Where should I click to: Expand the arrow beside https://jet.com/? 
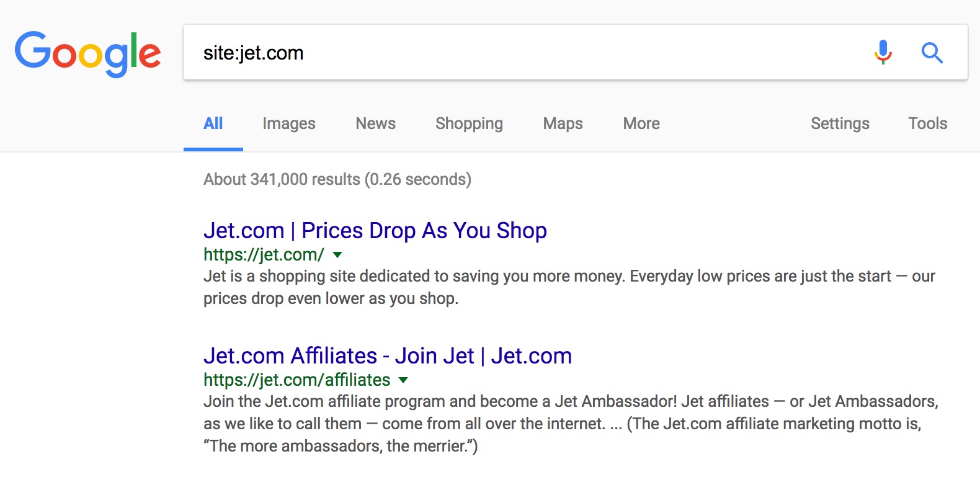click(x=337, y=255)
